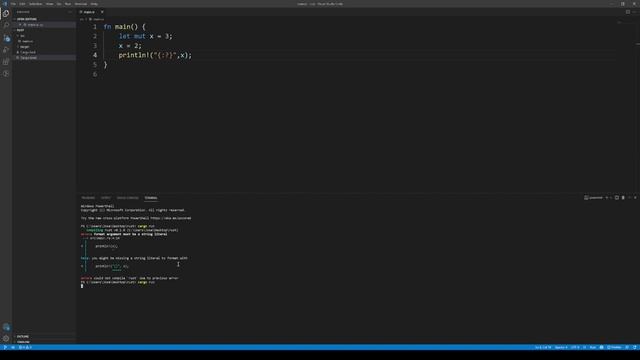Open Explorer panel more actions (ellipsis)
Viewport: 640px width, 360px height.
[x=70, y=12]
